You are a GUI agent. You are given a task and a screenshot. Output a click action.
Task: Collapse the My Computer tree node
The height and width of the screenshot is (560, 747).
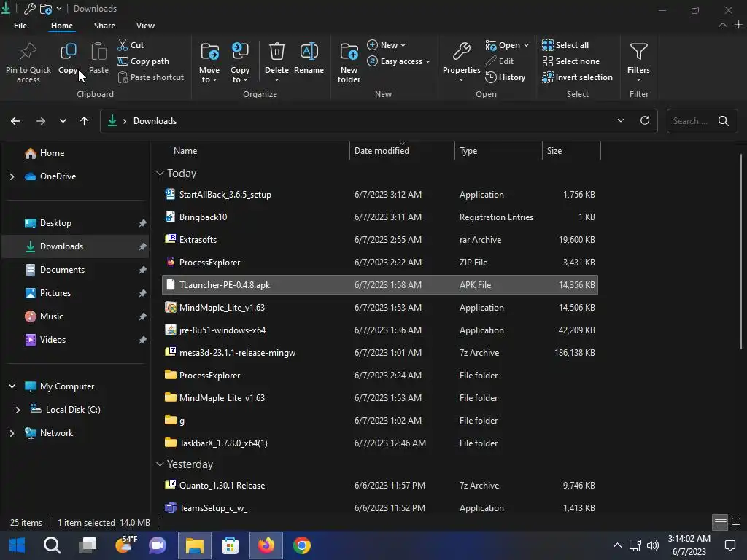coord(12,386)
